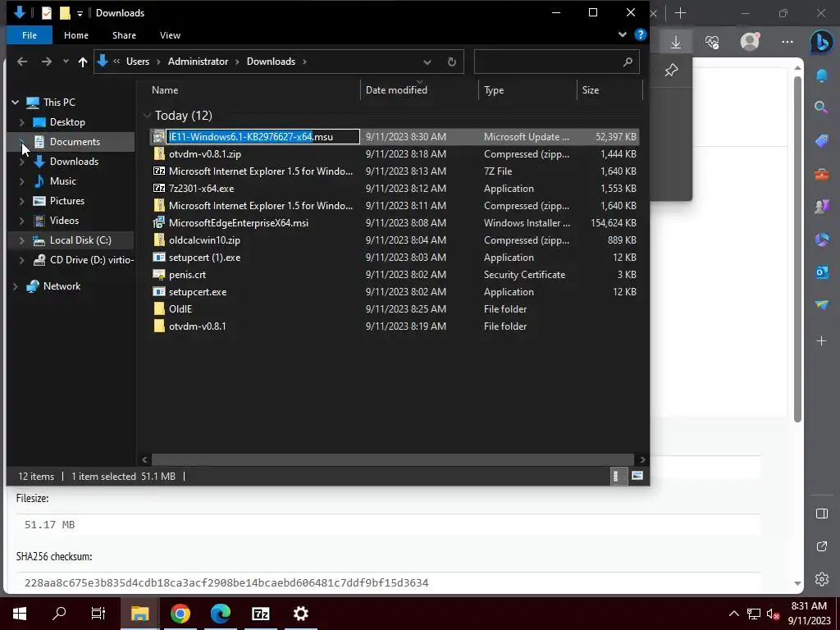Sort files by Name column
Image resolution: width=840 pixels, height=630 pixels.
[164, 90]
